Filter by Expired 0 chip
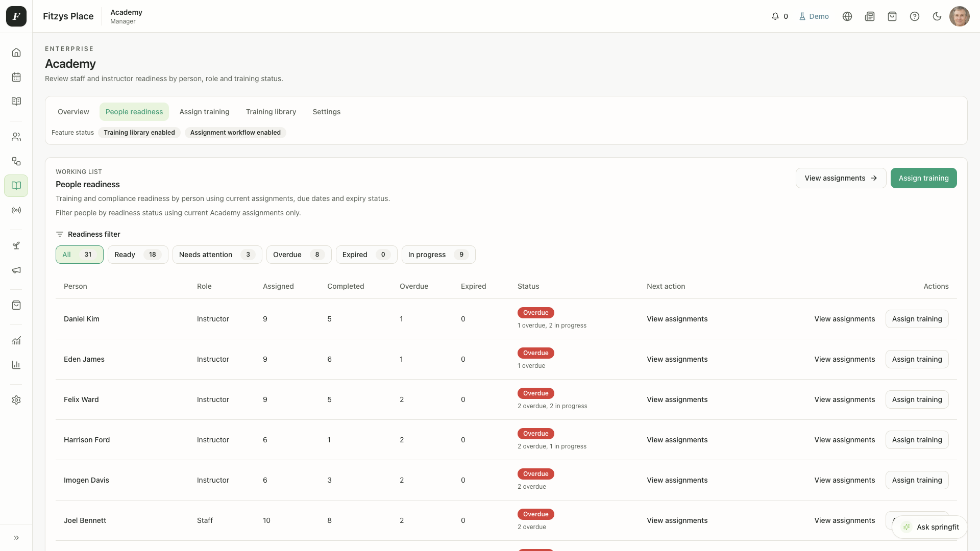 366,255
